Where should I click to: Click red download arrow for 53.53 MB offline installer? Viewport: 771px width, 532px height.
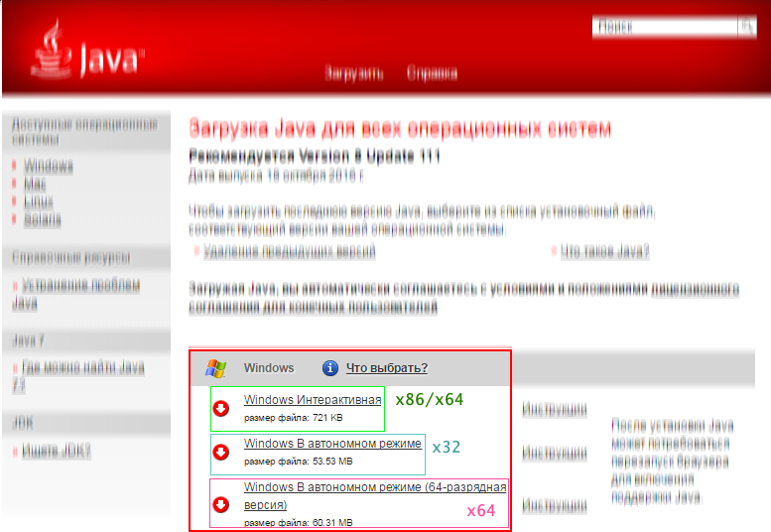(x=222, y=452)
